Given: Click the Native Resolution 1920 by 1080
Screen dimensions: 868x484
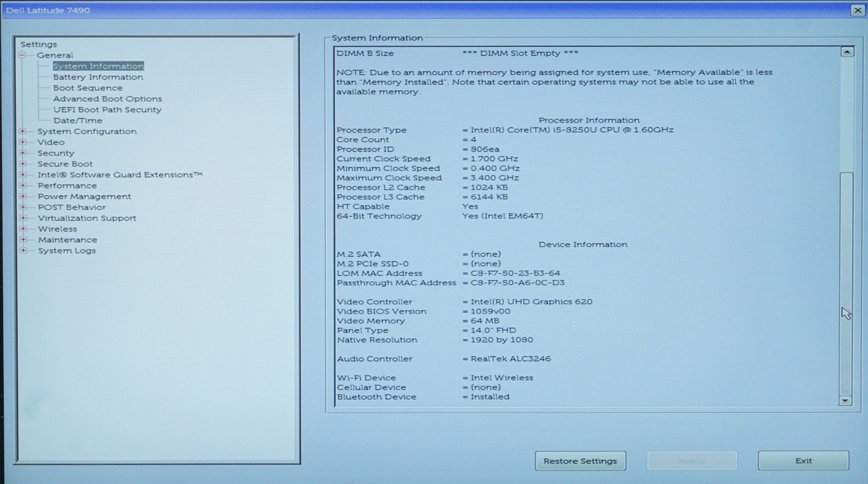Looking at the screenshot, I should tap(502, 340).
